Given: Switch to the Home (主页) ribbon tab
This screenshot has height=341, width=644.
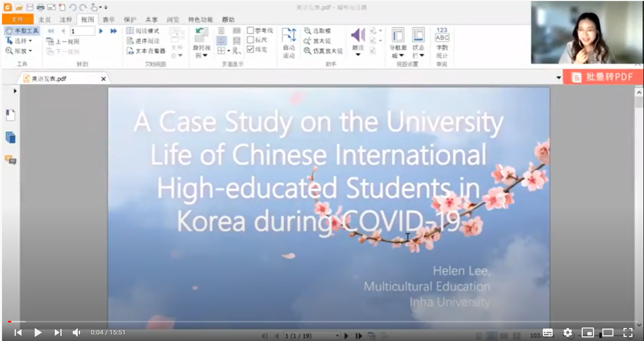Looking at the screenshot, I should tap(45, 20).
